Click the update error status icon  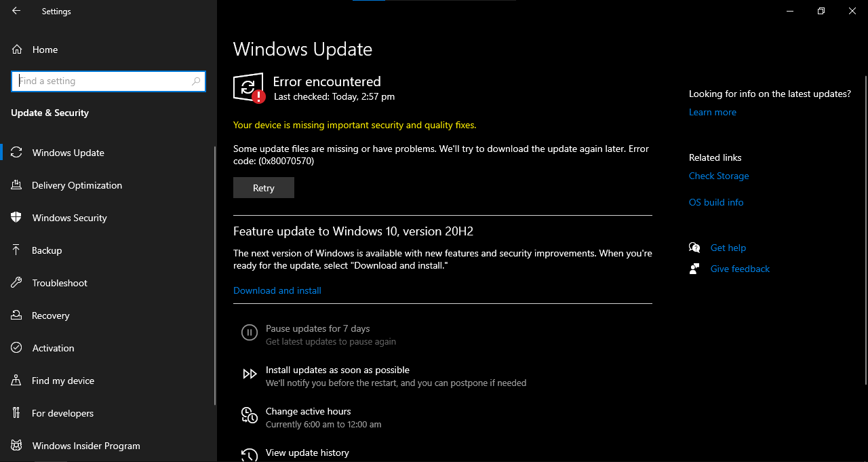(249, 88)
